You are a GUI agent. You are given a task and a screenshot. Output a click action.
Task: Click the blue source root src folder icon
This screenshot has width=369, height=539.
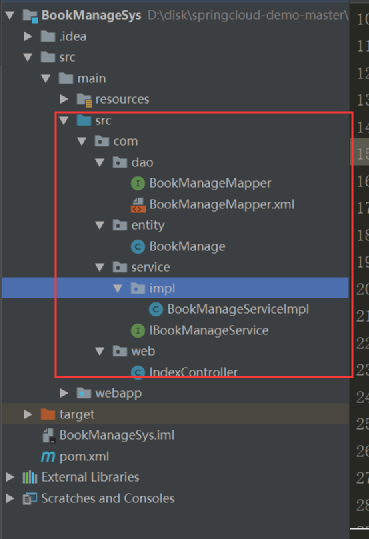84,120
